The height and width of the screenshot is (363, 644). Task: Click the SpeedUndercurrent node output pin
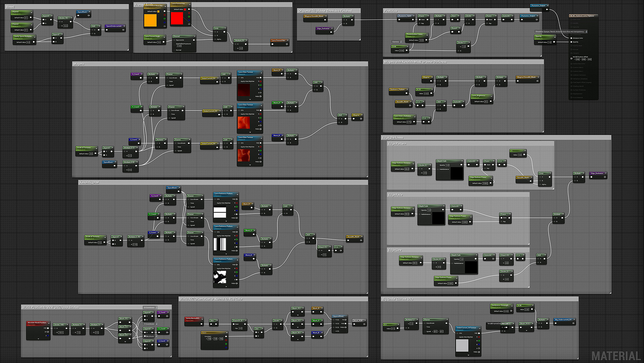(123, 30)
